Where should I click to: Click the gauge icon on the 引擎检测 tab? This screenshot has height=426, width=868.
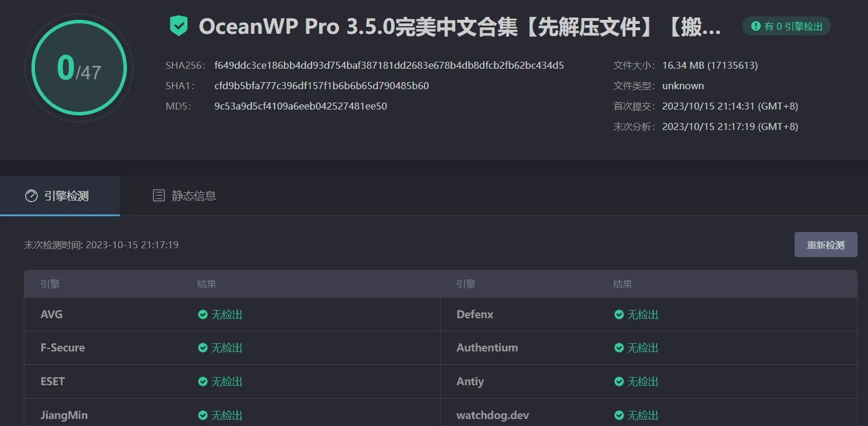[31, 196]
